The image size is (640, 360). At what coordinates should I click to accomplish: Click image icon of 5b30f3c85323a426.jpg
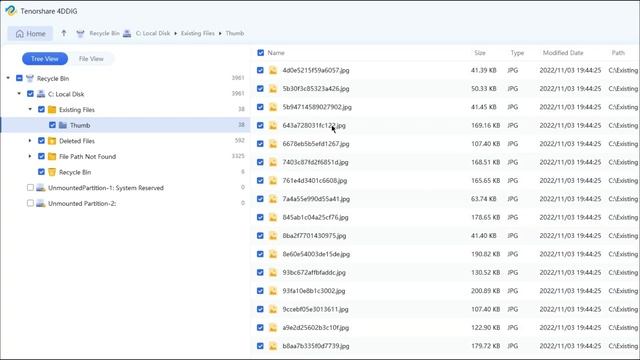coord(273,89)
